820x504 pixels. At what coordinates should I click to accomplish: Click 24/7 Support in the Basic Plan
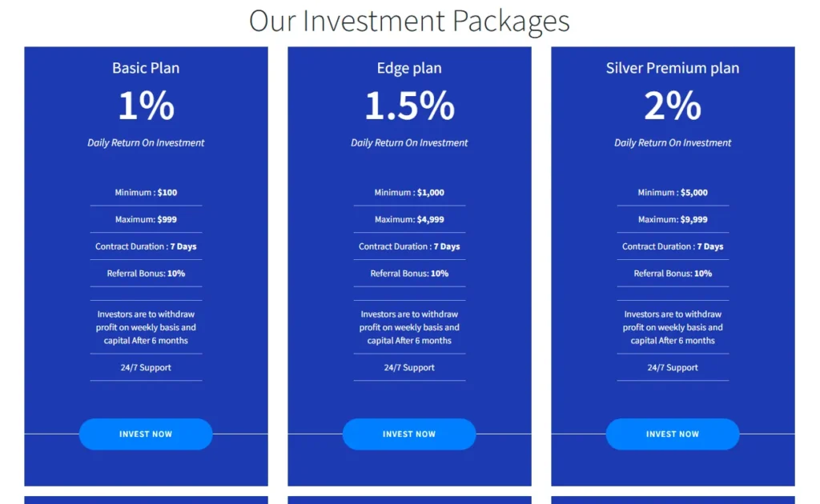(x=146, y=368)
